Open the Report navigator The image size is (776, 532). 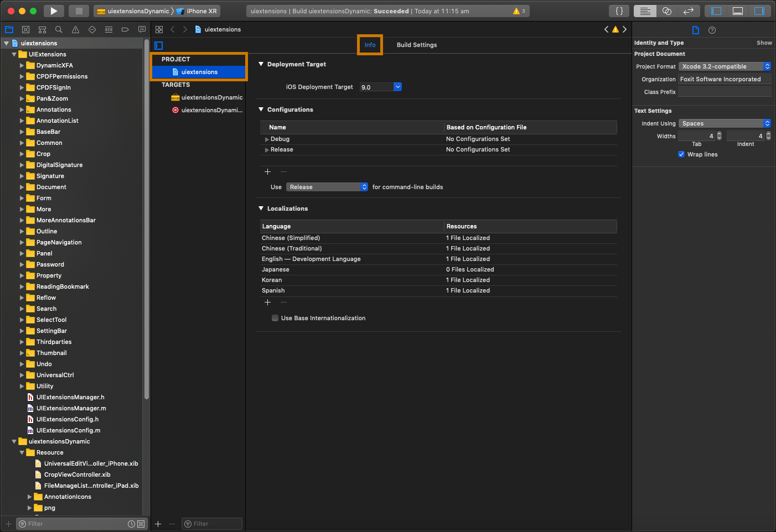tap(142, 29)
